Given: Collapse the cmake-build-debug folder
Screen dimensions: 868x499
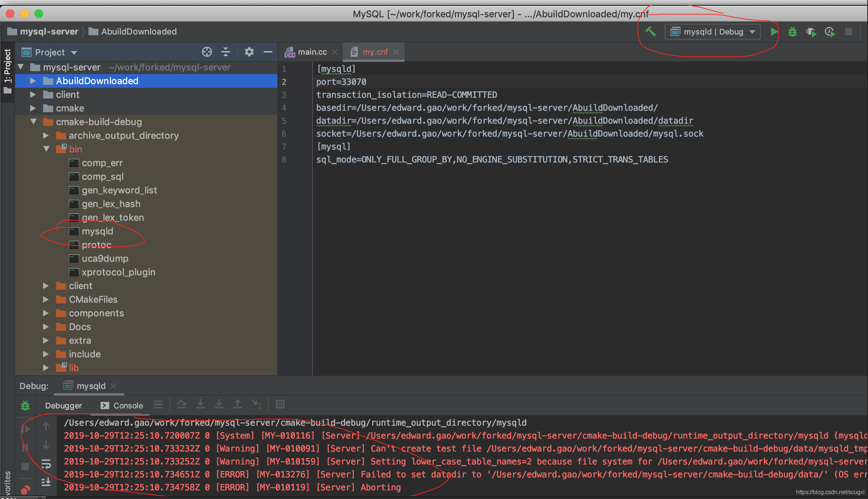Looking at the screenshot, I should coord(33,122).
